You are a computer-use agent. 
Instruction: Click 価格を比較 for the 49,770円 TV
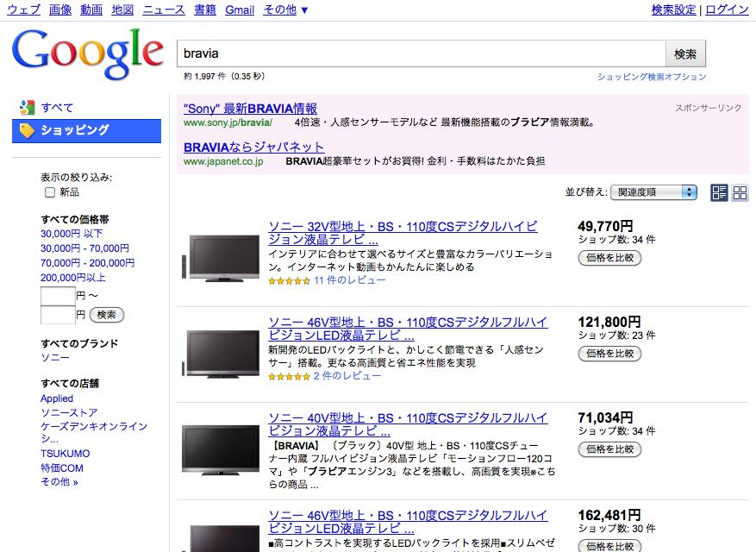pos(609,258)
